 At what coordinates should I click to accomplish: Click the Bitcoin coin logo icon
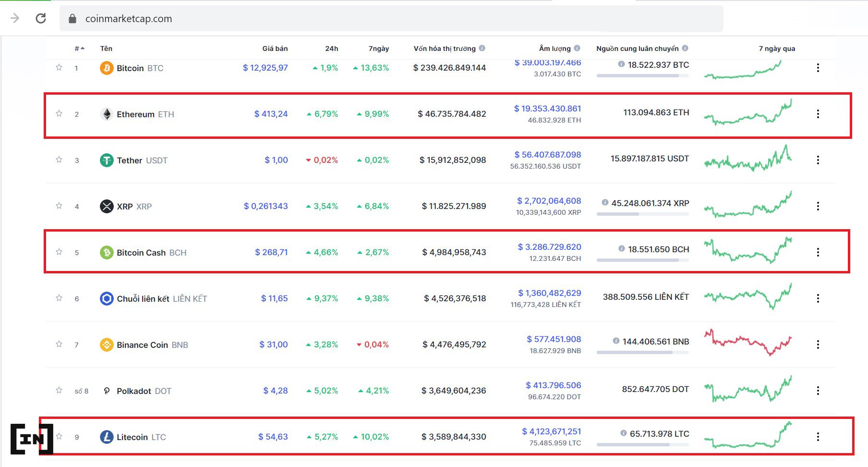pyautogui.click(x=106, y=68)
